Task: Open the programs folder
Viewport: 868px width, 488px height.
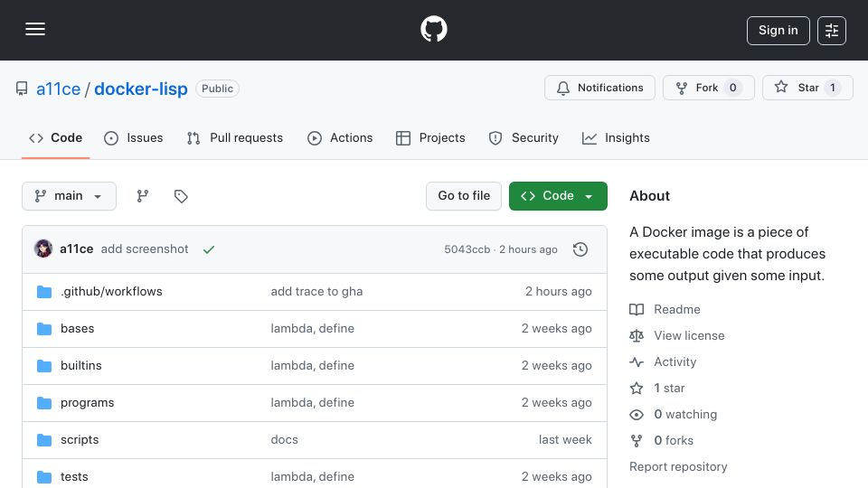Action: tap(88, 403)
